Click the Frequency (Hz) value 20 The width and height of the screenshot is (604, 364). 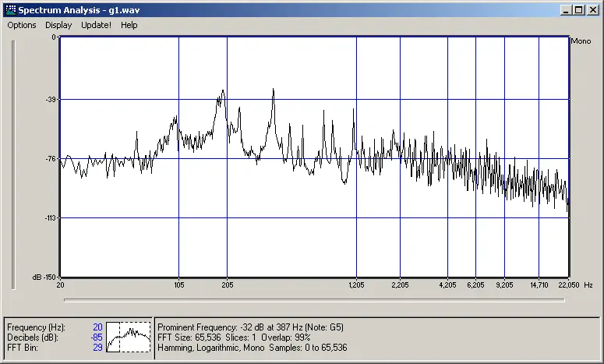[x=98, y=327]
